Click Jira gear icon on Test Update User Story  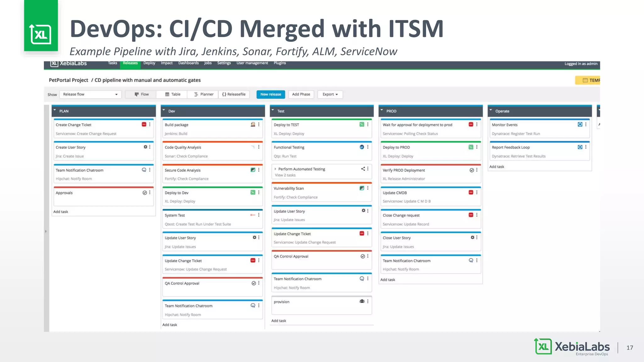click(364, 211)
